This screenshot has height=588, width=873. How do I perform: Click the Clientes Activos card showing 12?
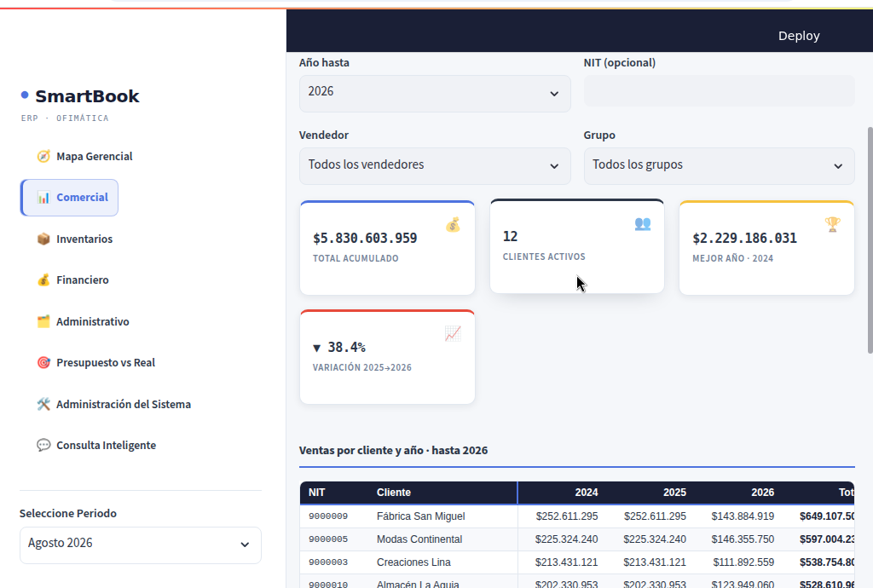click(x=577, y=246)
